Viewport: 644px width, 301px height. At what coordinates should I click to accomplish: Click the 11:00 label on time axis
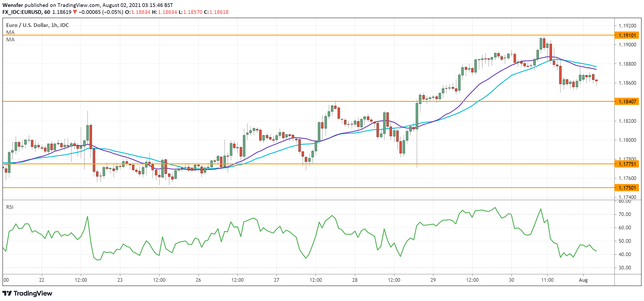(x=547, y=280)
